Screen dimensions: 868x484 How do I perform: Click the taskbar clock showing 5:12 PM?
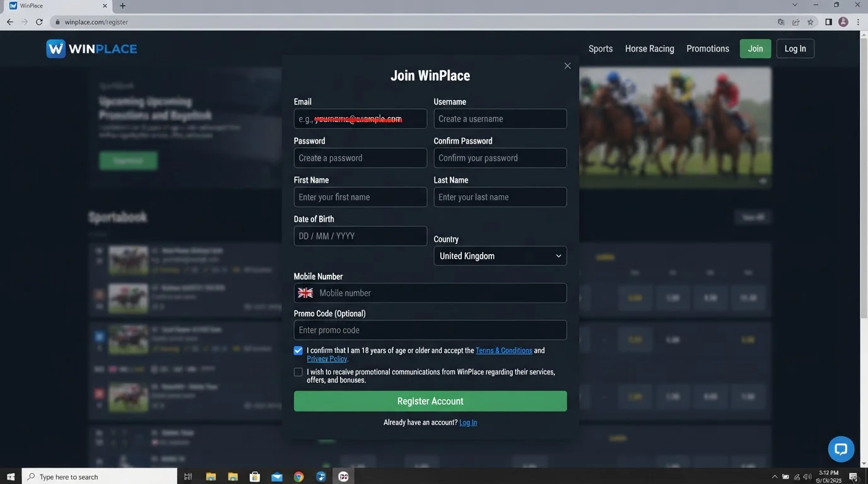(829, 476)
